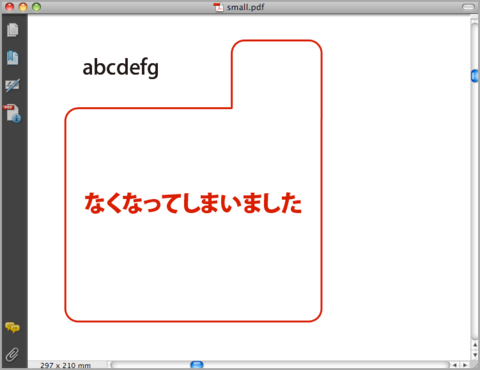Click the yellow minimize window button
The image size is (480, 370).
coord(23,7)
